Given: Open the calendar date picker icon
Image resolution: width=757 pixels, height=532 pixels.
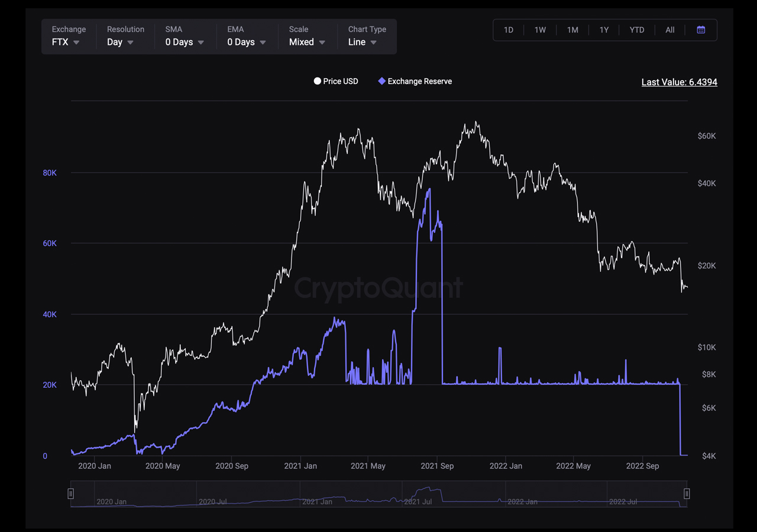Looking at the screenshot, I should [701, 30].
